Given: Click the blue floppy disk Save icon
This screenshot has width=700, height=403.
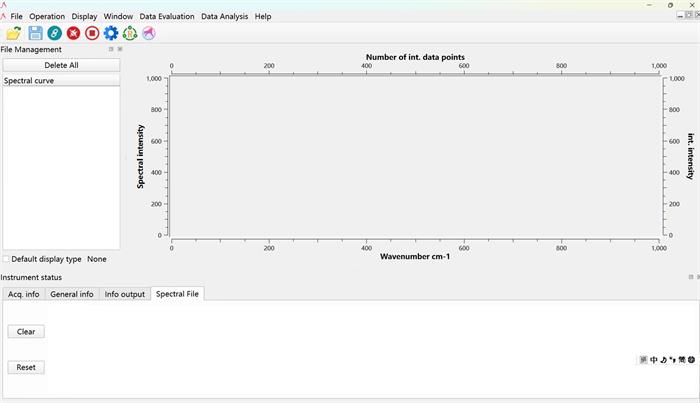Looking at the screenshot, I should coord(35,33).
